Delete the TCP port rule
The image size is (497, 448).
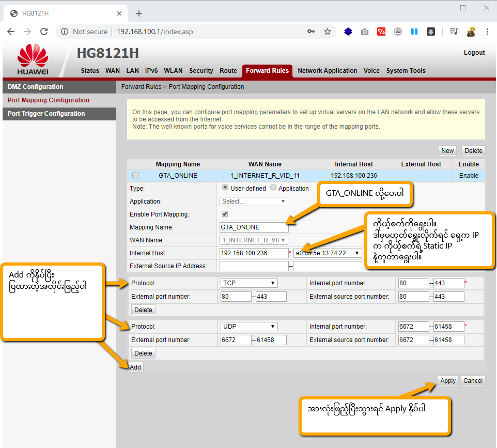pyautogui.click(x=143, y=310)
